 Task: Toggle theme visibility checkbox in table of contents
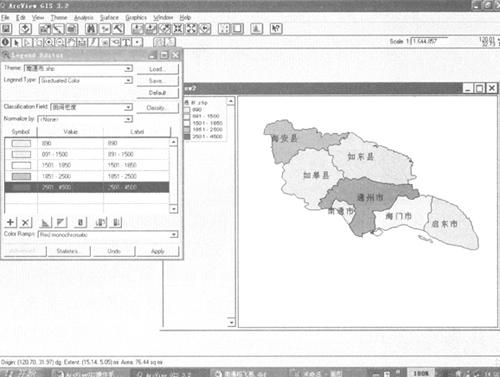[187, 103]
